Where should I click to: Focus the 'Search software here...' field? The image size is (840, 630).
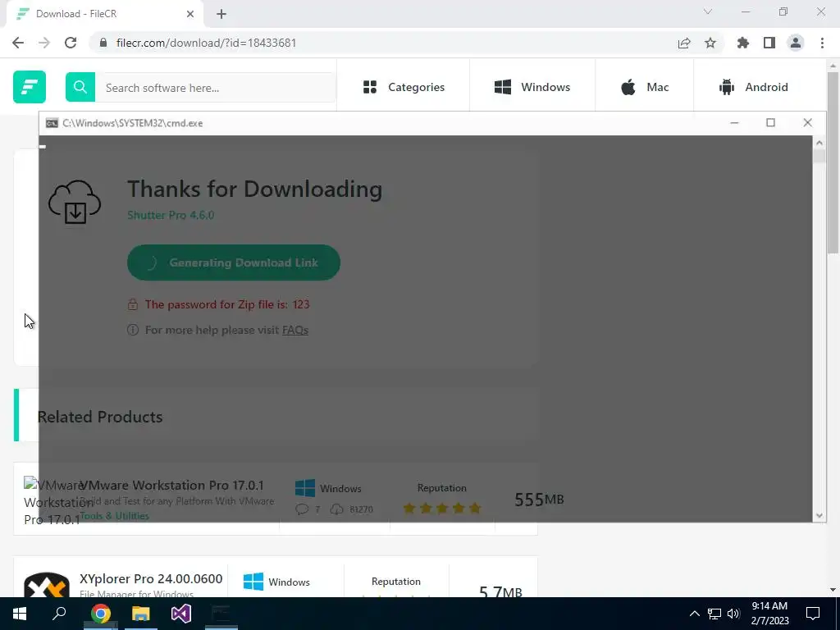(x=216, y=87)
